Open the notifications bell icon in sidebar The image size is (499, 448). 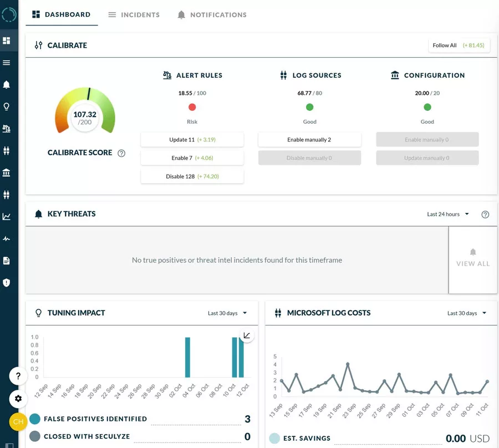(6, 84)
